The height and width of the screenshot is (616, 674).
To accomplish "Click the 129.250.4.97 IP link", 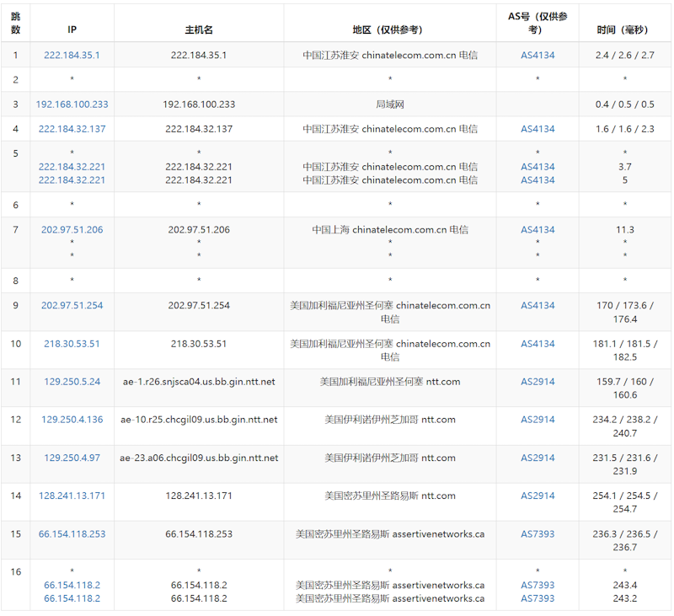I will pos(72,458).
